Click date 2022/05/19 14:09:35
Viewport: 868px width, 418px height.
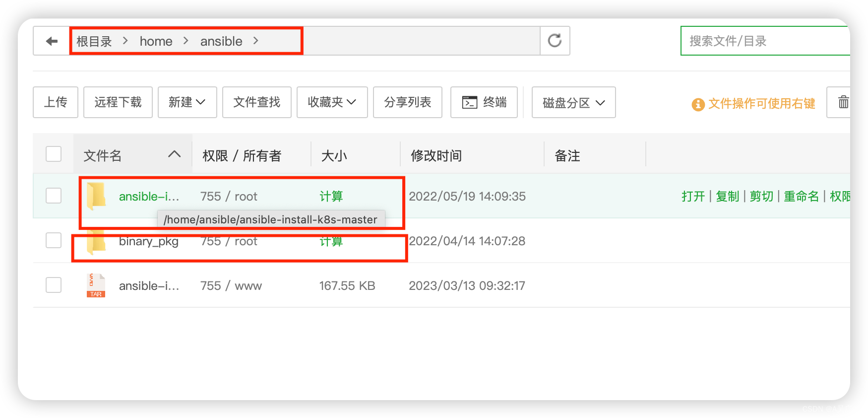point(467,196)
